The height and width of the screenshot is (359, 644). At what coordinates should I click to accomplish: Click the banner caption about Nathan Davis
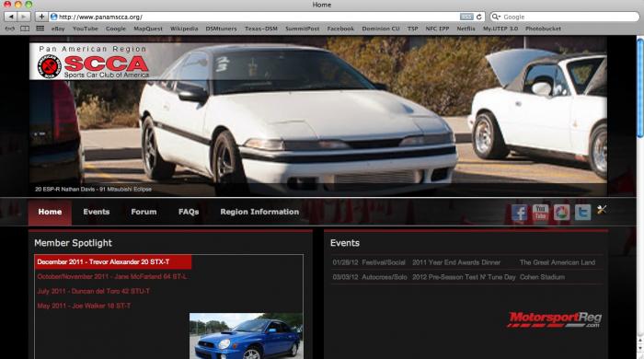tap(93, 190)
